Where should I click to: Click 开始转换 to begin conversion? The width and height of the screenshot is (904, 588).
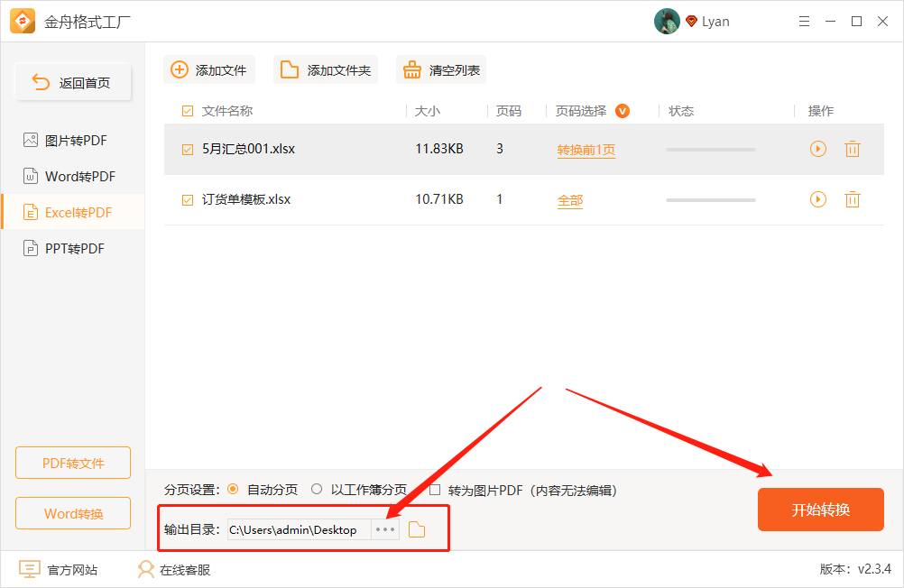tap(820, 510)
